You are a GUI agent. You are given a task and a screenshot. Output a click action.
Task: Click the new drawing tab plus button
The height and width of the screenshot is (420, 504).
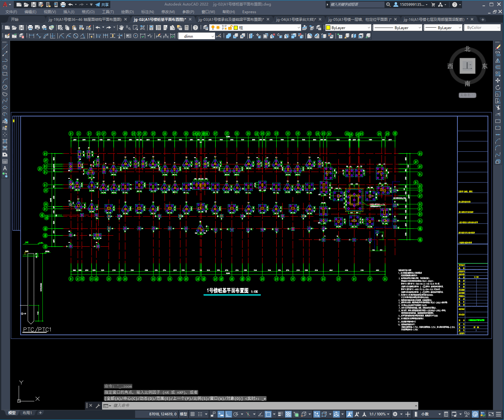[x=483, y=20]
